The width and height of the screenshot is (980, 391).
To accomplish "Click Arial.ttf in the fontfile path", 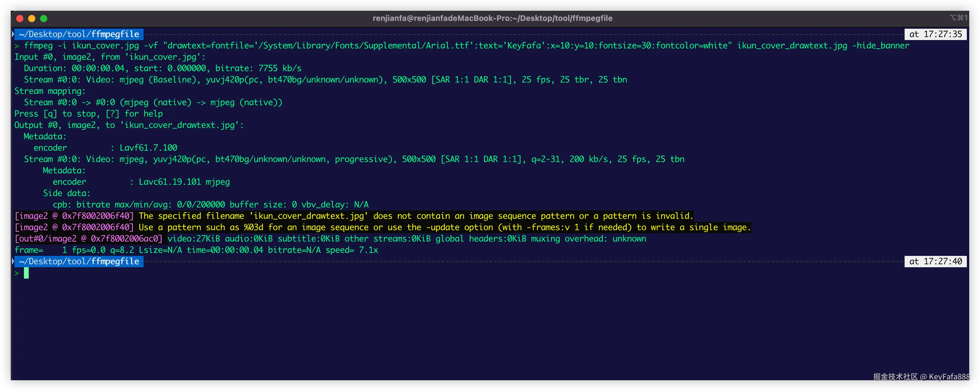I will tap(448, 46).
